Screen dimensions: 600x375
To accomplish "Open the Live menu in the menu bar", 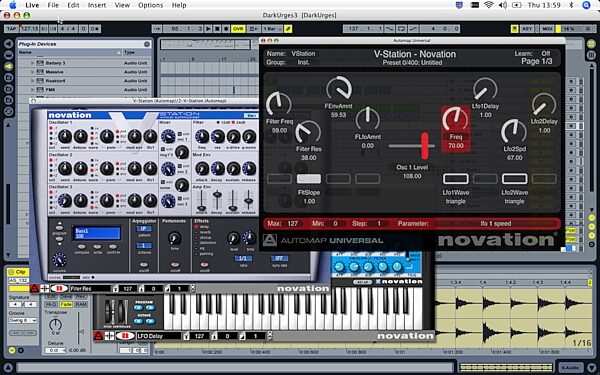I will click(x=32, y=5).
